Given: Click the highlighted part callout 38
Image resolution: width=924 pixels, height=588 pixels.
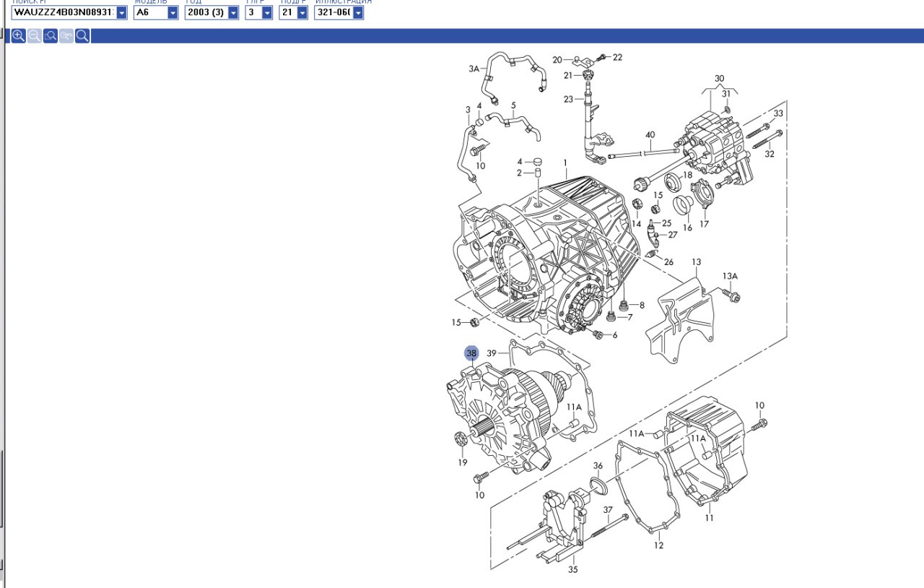Looking at the screenshot, I should (x=471, y=353).
